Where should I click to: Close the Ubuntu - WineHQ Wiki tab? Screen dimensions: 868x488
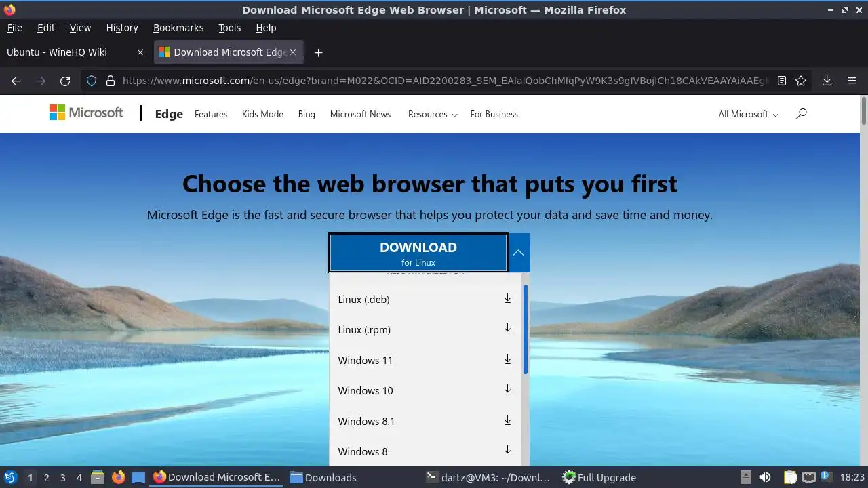140,52
